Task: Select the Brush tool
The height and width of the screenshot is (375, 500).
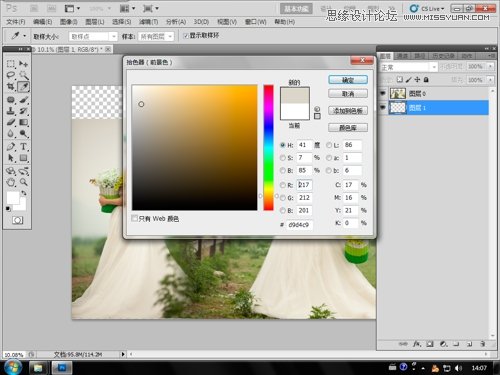Action: 24,100
